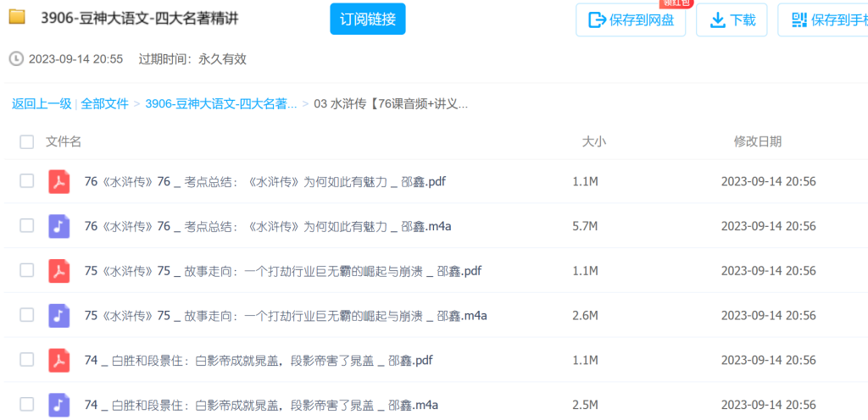Click the 03 水浒传 current breadcrumb text
The image size is (868, 420).
tap(391, 103)
